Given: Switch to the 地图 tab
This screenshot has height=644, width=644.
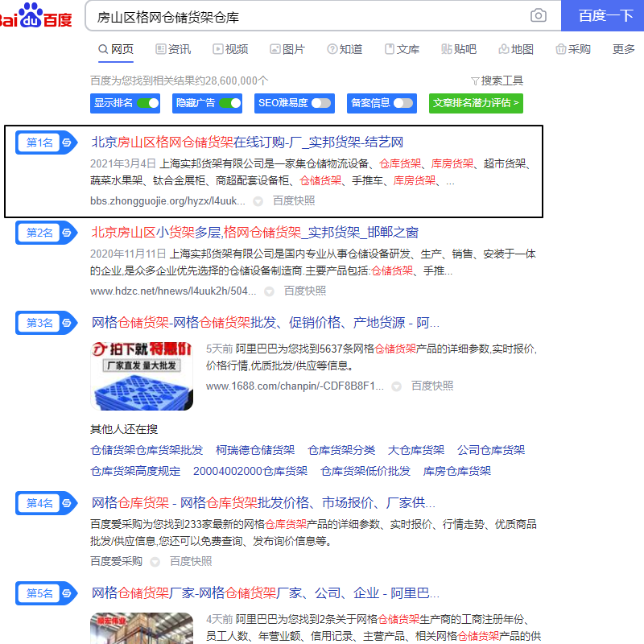Looking at the screenshot, I should point(516,49).
